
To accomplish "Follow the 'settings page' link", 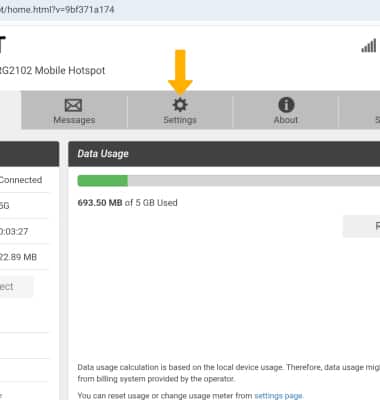I will [279, 396].
